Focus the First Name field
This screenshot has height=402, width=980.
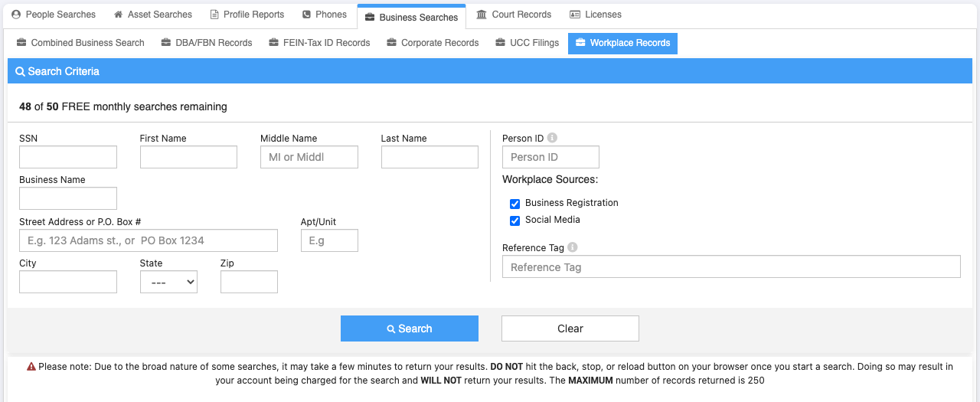click(x=188, y=157)
